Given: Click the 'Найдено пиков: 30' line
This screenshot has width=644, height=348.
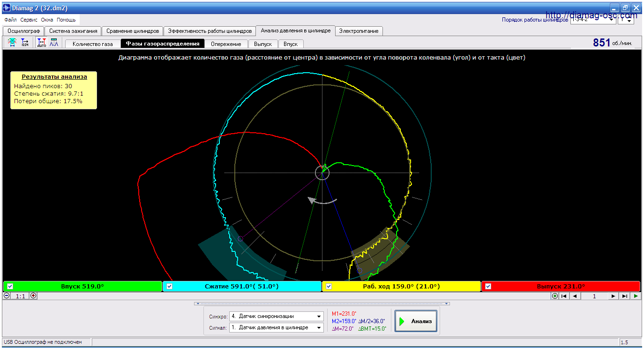Looking at the screenshot, I should coord(43,86).
